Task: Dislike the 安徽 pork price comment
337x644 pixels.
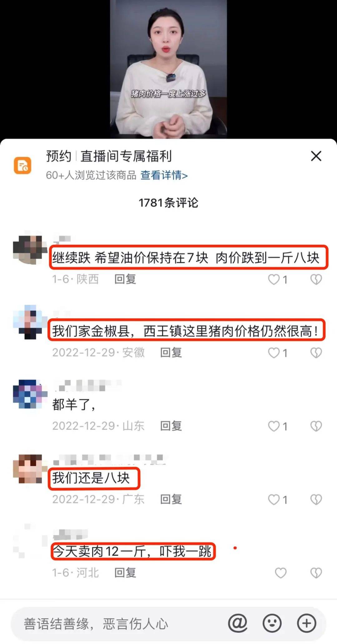Action: click(x=316, y=353)
